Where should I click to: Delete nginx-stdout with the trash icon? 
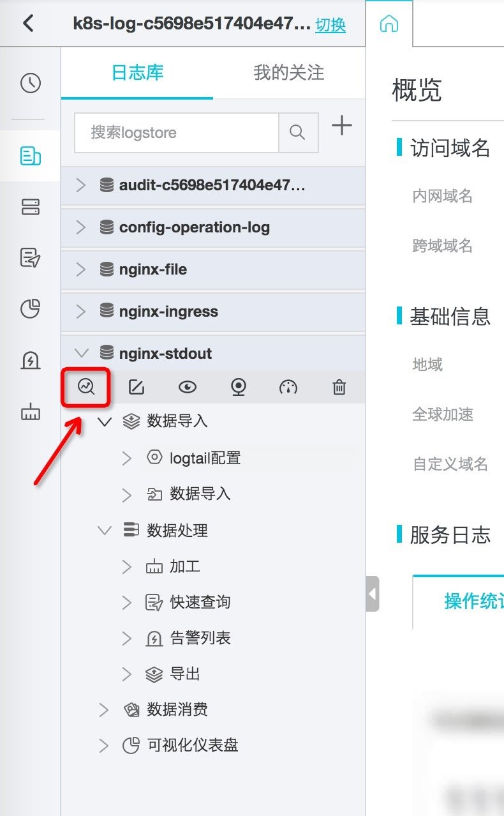coord(339,387)
